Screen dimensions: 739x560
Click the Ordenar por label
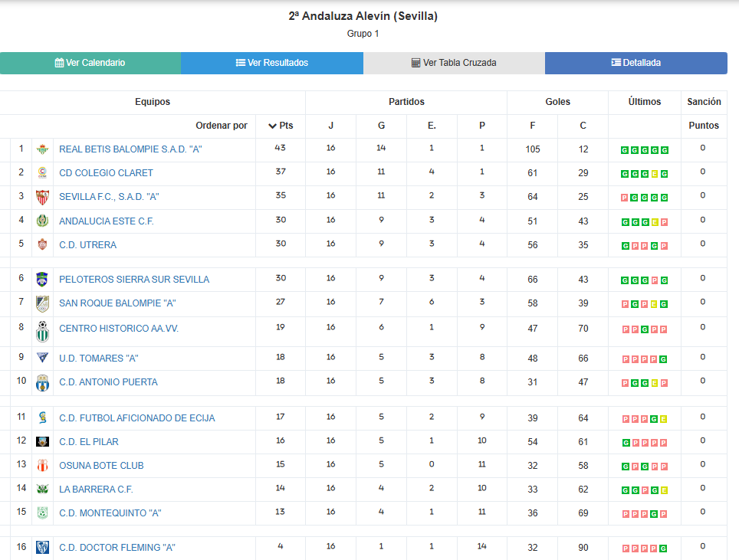click(x=222, y=126)
